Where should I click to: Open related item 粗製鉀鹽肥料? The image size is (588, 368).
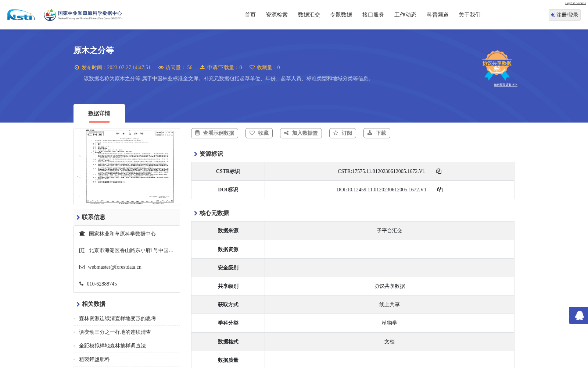94,359
